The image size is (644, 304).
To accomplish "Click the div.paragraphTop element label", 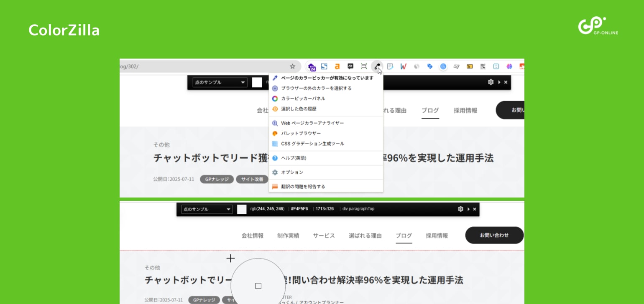I will pos(358,209).
